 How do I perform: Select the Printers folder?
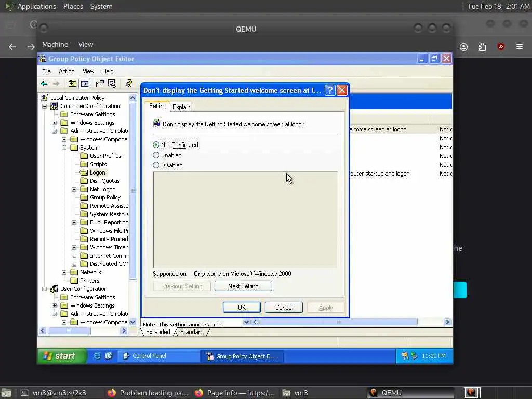pyautogui.click(x=89, y=281)
